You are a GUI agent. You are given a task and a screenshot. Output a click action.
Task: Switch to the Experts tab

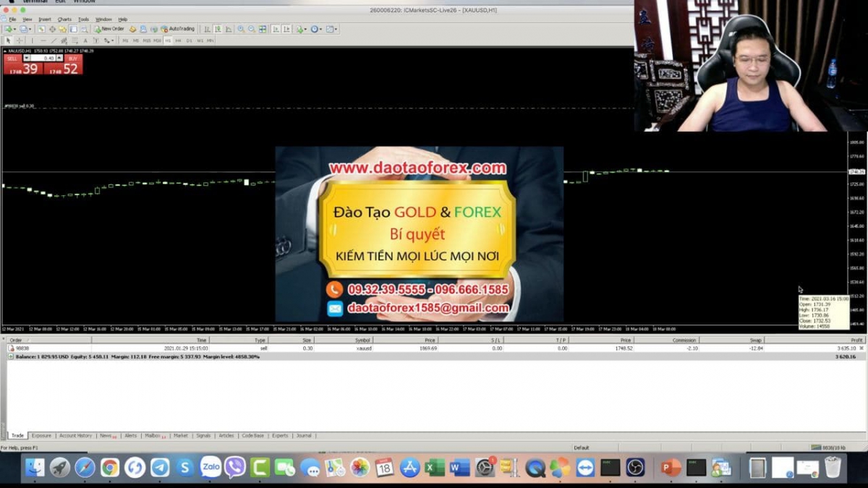280,435
